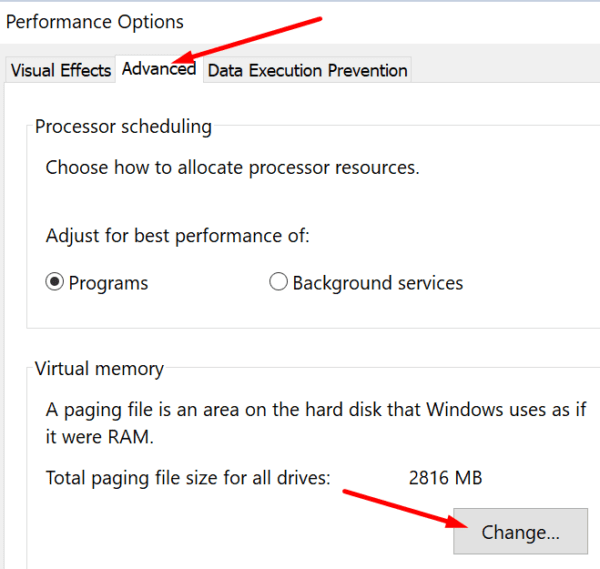The height and width of the screenshot is (569, 600).
Task: Click the 'Background services' option label text
Action: [x=377, y=283]
